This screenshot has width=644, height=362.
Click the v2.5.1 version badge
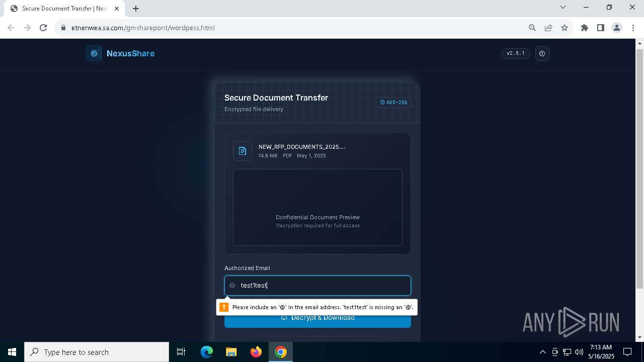point(516,53)
